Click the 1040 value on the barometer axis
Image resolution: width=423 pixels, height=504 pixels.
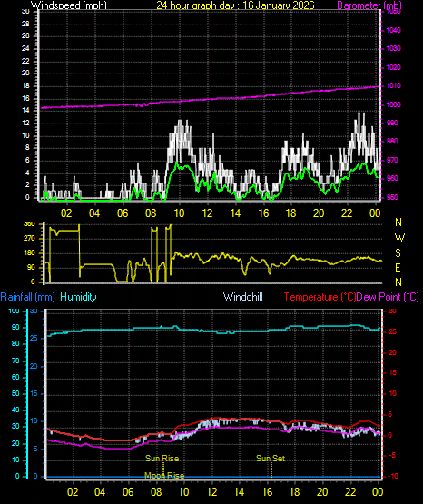393,30
